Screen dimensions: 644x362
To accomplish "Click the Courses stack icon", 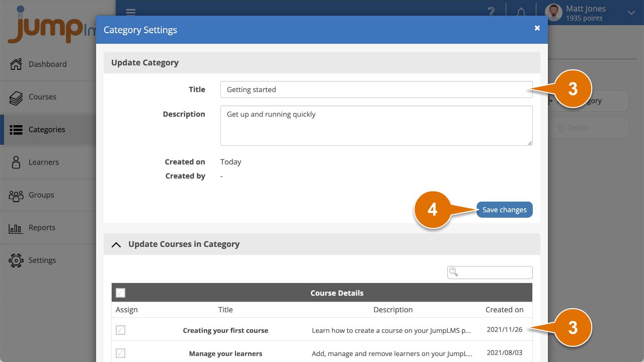I will pos(16,98).
